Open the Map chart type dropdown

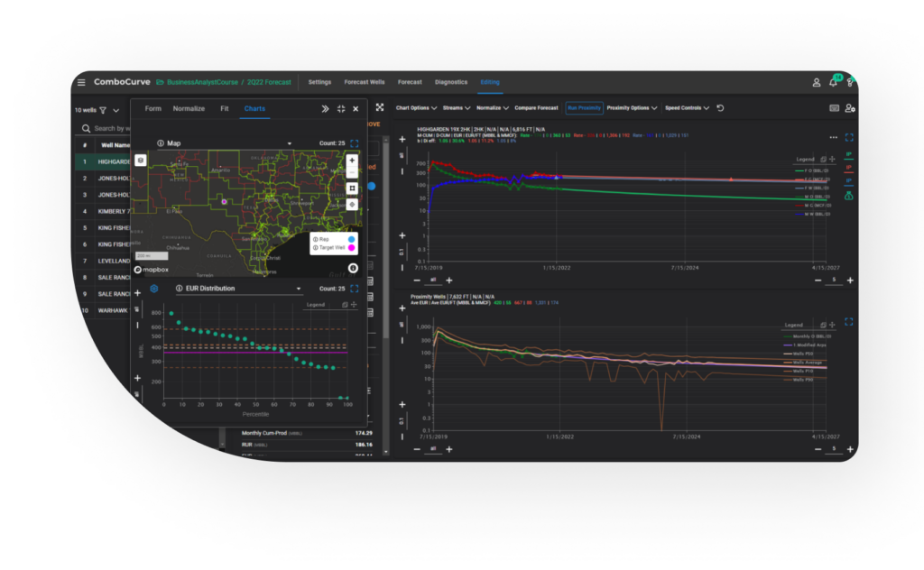click(226, 143)
